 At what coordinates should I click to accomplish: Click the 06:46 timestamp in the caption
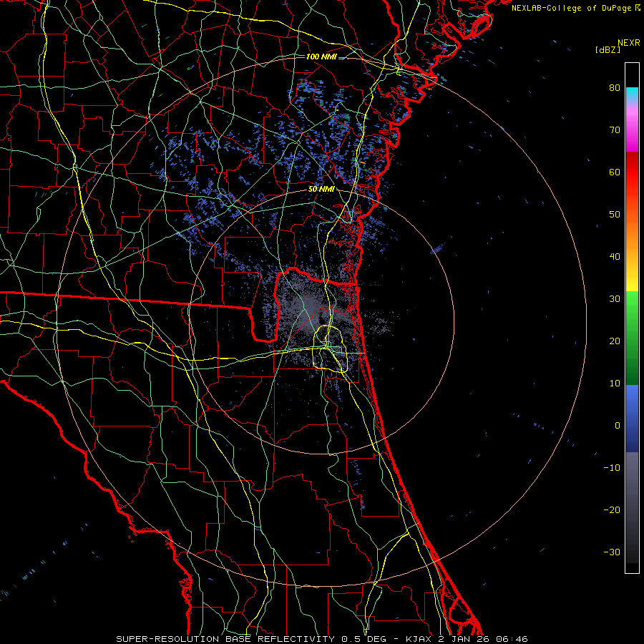click(512, 639)
